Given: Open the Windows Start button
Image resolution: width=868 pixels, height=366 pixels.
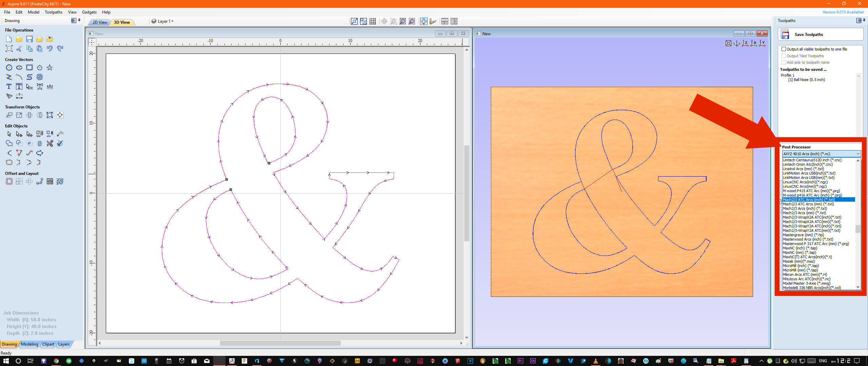Looking at the screenshot, I should click(6, 361).
